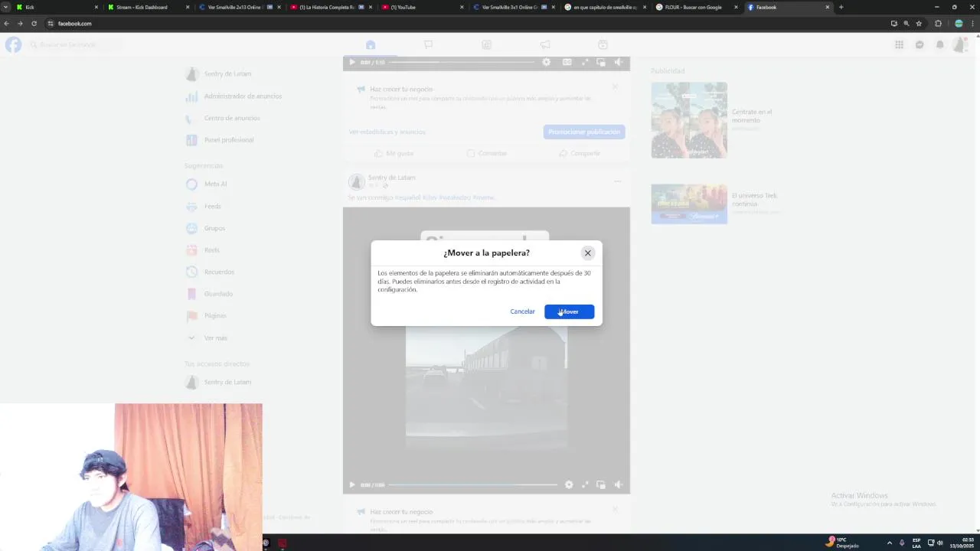Click Me gusta on the top post
This screenshot has width=980, height=551.
394,153
